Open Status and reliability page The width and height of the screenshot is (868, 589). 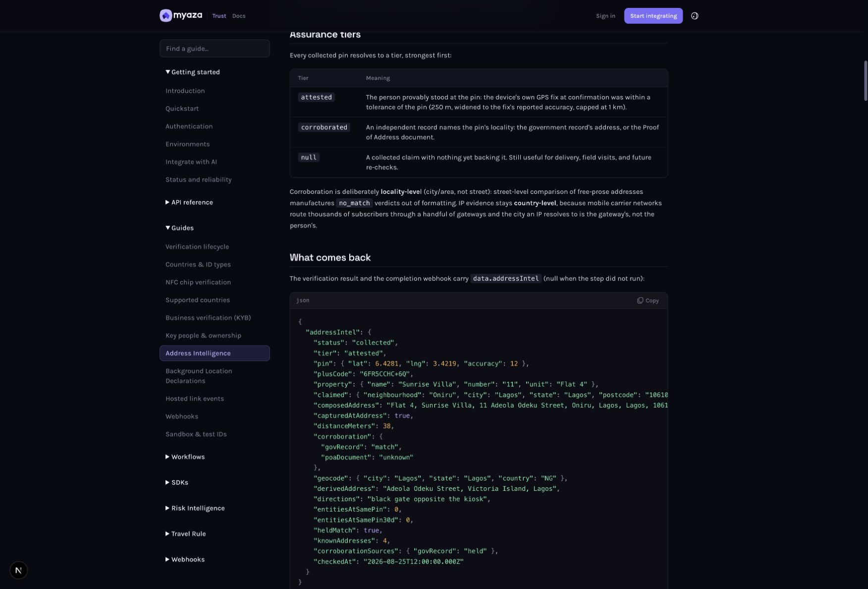(x=199, y=180)
